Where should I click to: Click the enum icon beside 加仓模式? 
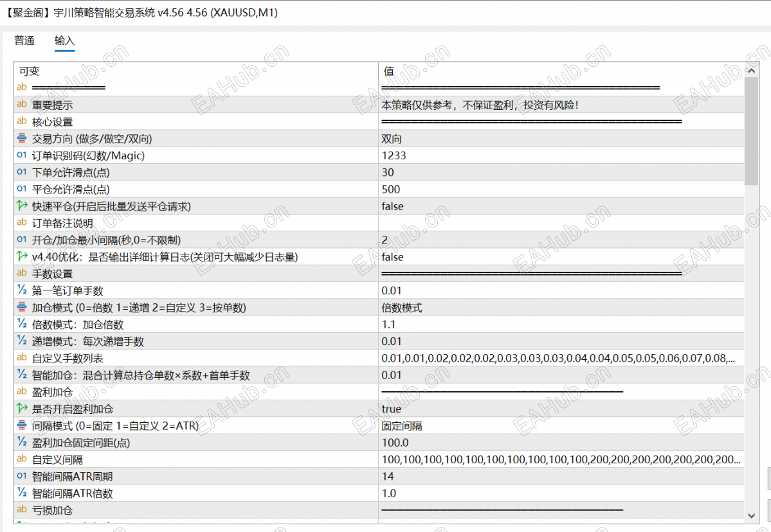(22, 307)
